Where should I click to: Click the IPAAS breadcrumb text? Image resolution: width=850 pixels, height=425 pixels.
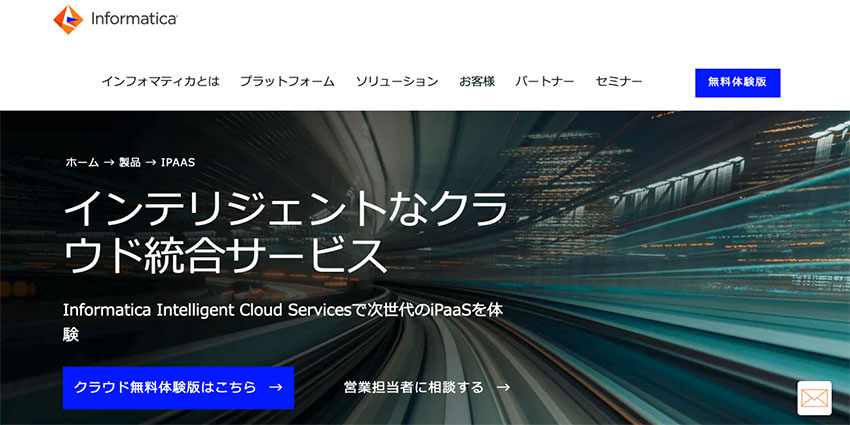(178, 162)
